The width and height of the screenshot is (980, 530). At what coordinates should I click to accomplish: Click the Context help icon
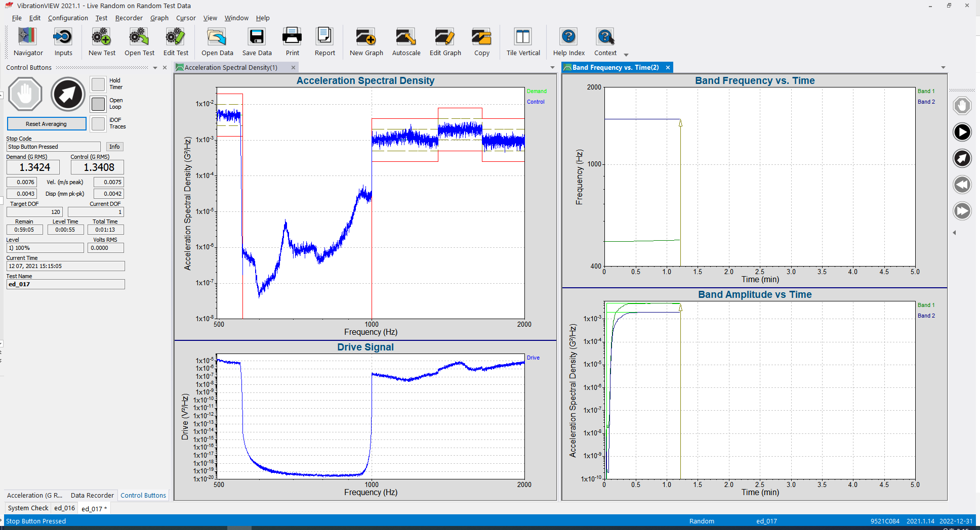605,41
